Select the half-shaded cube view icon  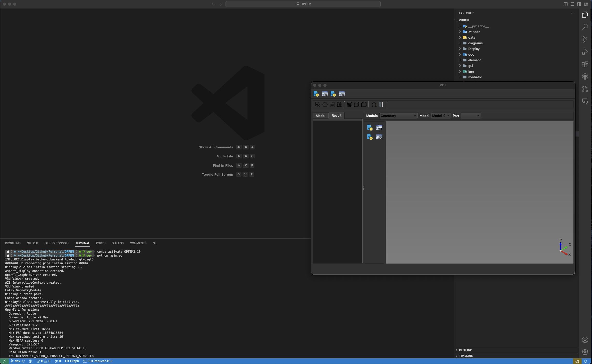tap(356, 104)
